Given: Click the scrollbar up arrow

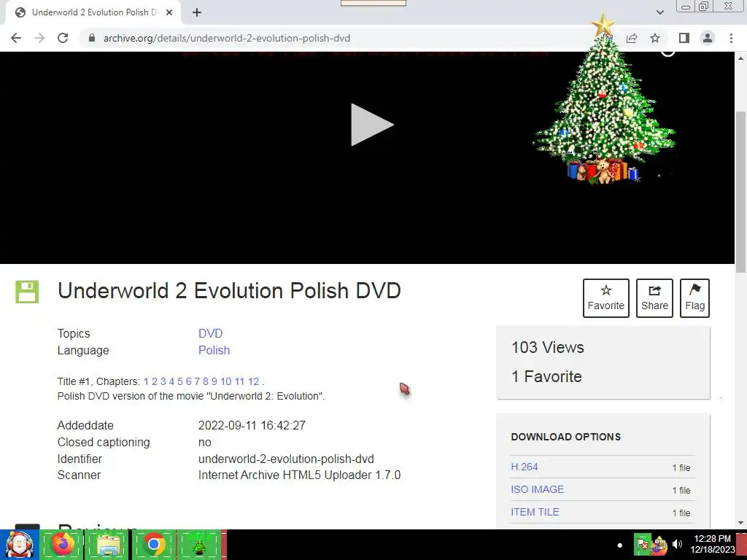Looking at the screenshot, I should tap(741, 58).
